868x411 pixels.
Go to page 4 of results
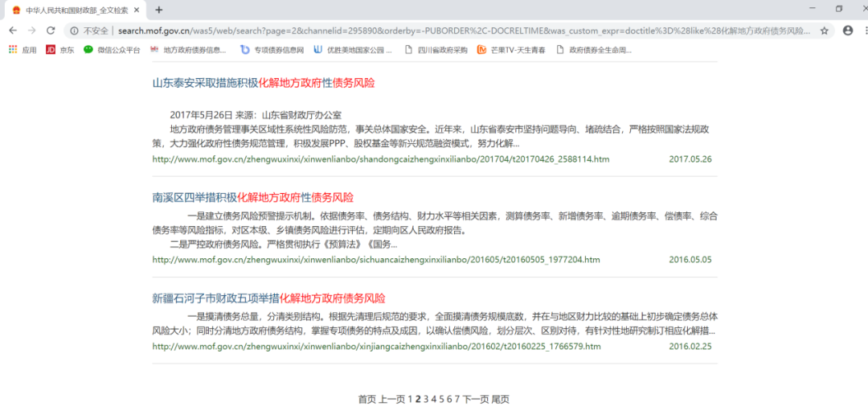pyautogui.click(x=434, y=399)
